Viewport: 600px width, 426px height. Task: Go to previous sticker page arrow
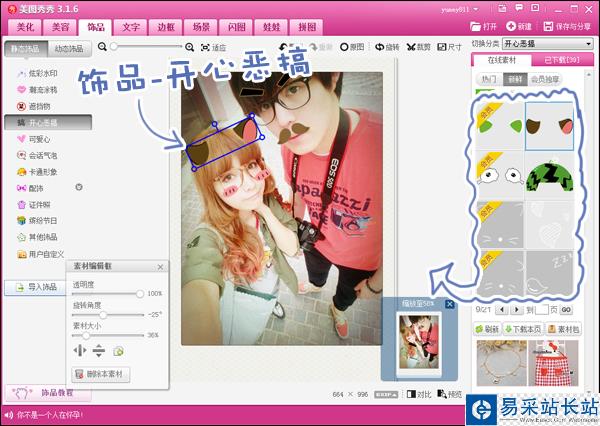coord(501,309)
